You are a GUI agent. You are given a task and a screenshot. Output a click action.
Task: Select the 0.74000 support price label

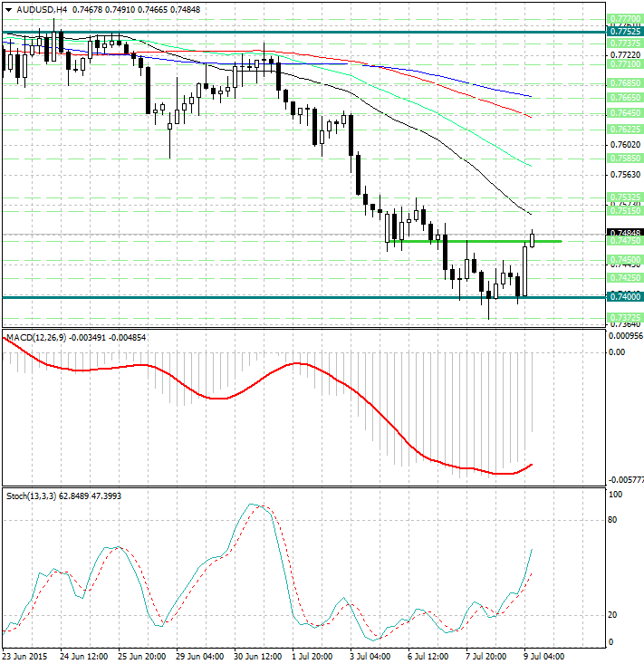tap(626, 297)
